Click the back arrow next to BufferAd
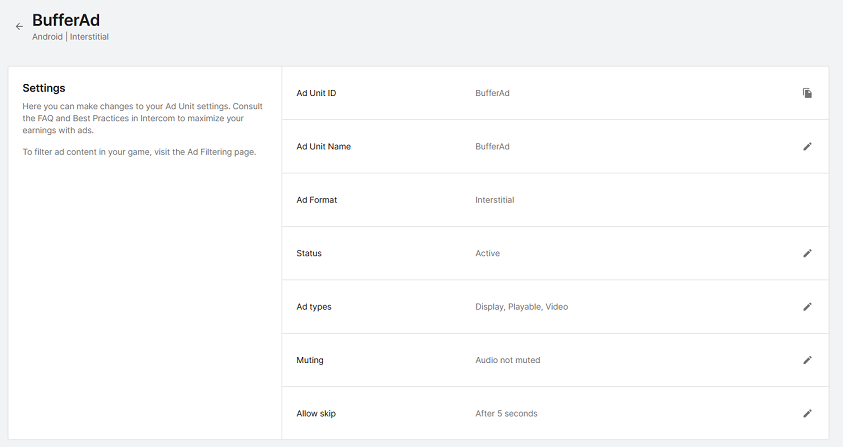This screenshot has height=447, width=843. [x=19, y=27]
